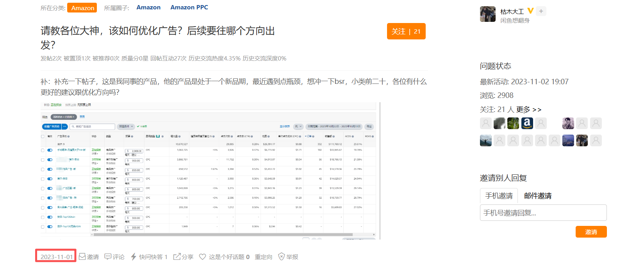Share the post using the 分享 icon
The height and width of the screenshot is (277, 644).
click(x=177, y=256)
